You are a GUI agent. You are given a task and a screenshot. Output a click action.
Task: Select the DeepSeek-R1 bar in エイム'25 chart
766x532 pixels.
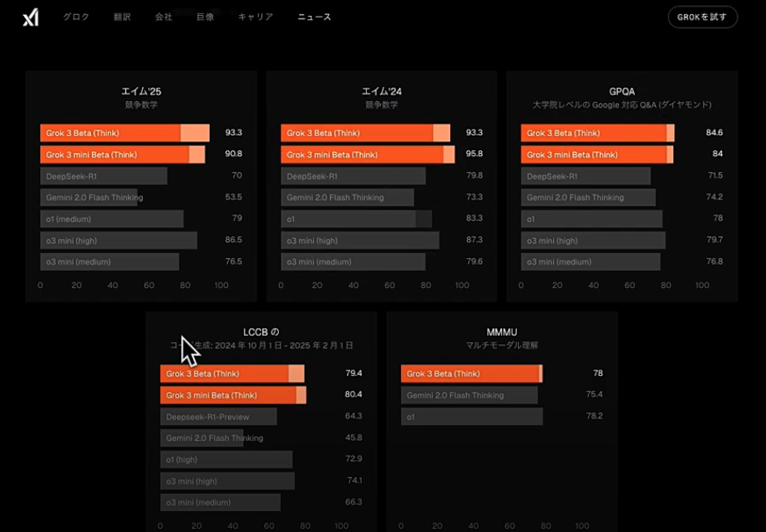coord(104,176)
